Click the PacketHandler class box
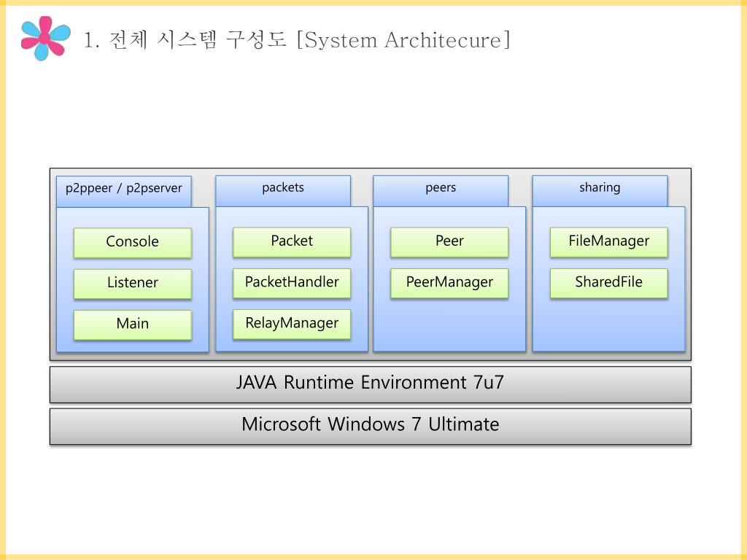Viewport: 747px width, 560px height. pyautogui.click(x=292, y=284)
